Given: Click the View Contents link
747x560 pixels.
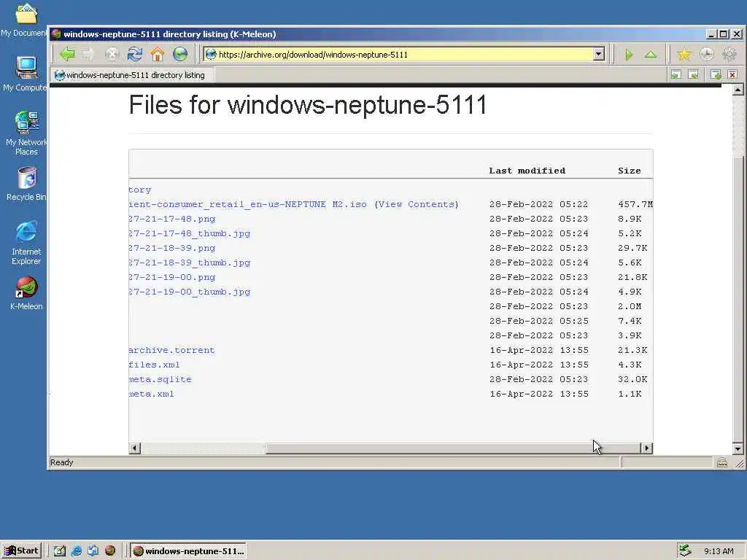Looking at the screenshot, I should [417, 204].
